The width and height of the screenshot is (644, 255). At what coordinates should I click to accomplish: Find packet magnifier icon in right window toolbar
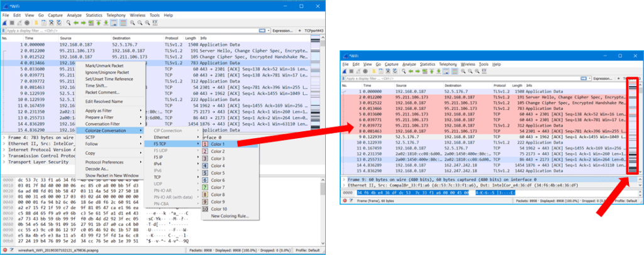(404, 71)
